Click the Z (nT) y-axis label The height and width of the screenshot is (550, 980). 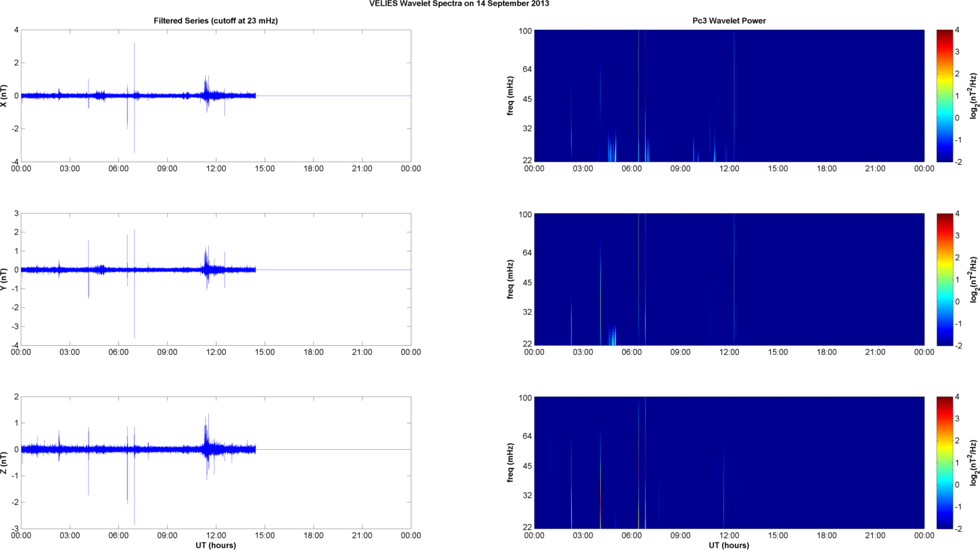coord(5,463)
